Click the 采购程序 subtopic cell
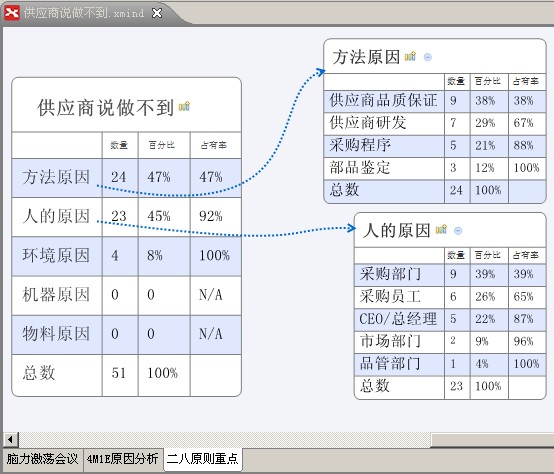The width and height of the screenshot is (554, 474). point(384,146)
